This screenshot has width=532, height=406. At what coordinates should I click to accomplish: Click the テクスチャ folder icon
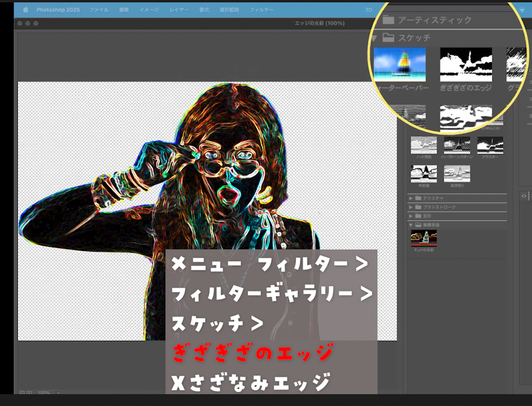point(418,198)
